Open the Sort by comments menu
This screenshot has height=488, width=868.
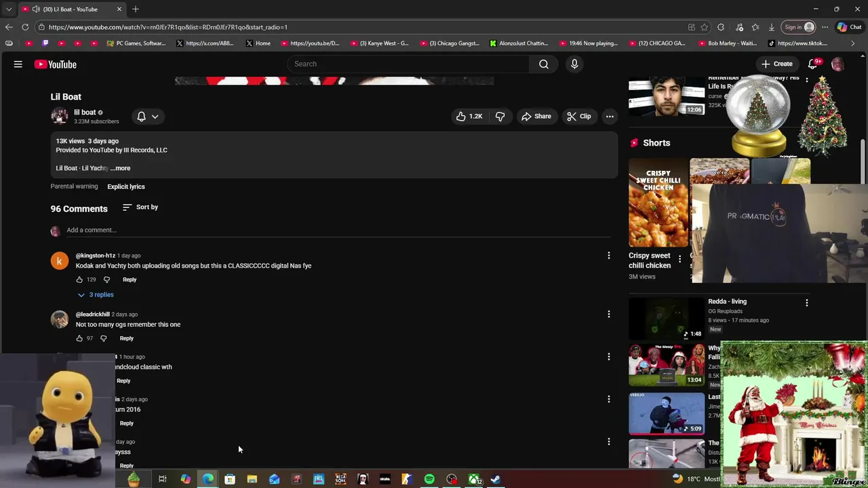[140, 207]
